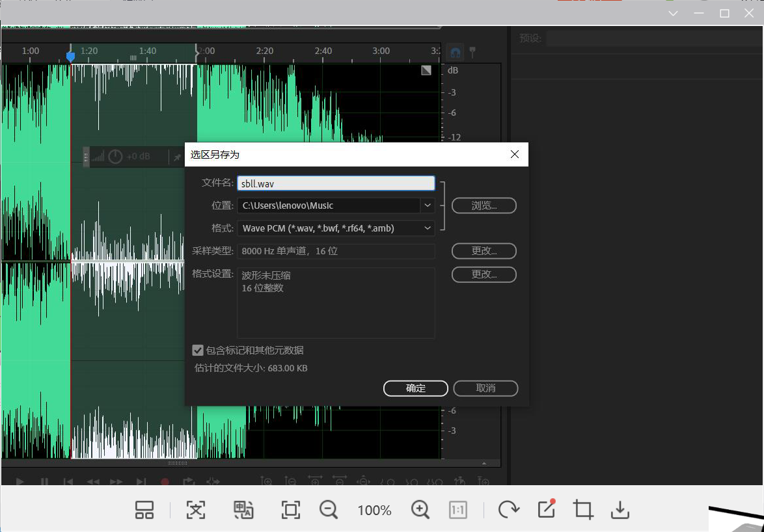The image size is (764, 532).
Task: Click the download/save icon in viewer toolbar
Action: pyautogui.click(x=620, y=510)
